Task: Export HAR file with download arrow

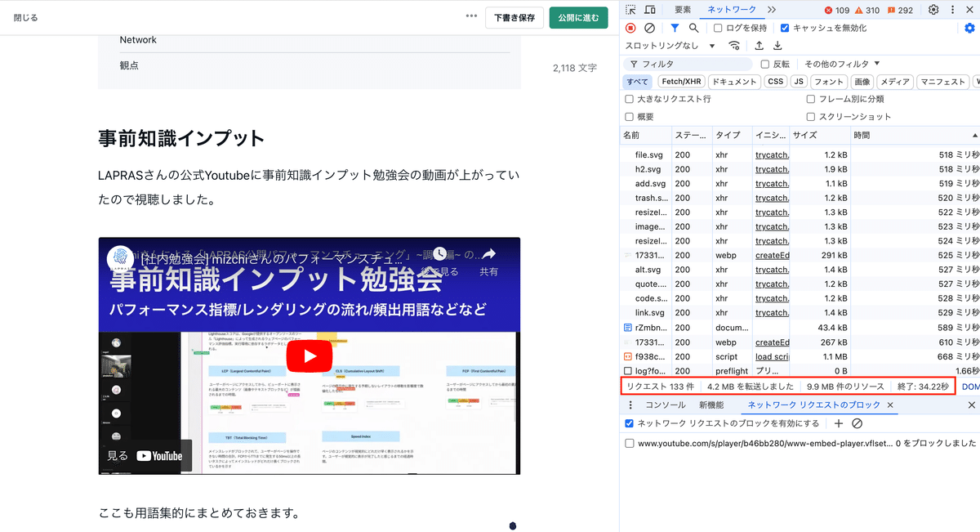Action: click(777, 46)
